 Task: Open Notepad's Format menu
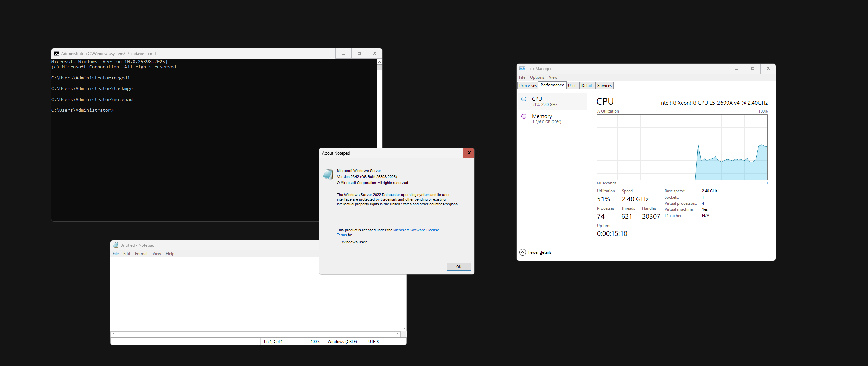[x=141, y=254]
